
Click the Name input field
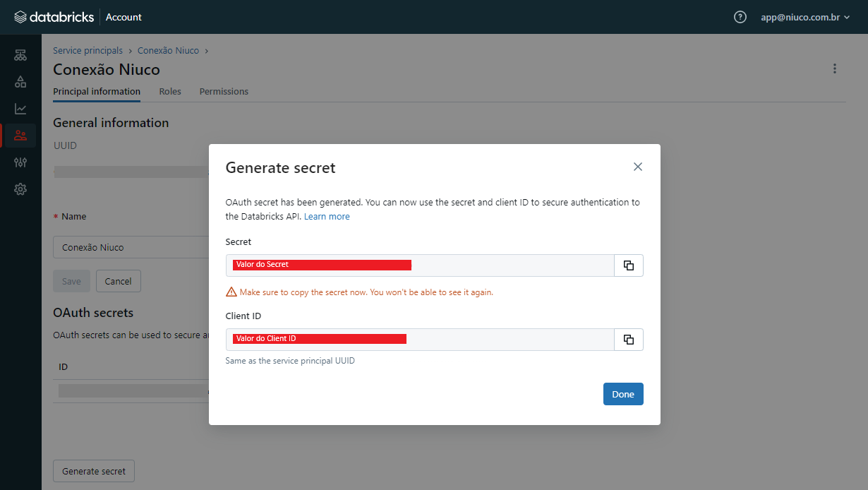click(131, 247)
